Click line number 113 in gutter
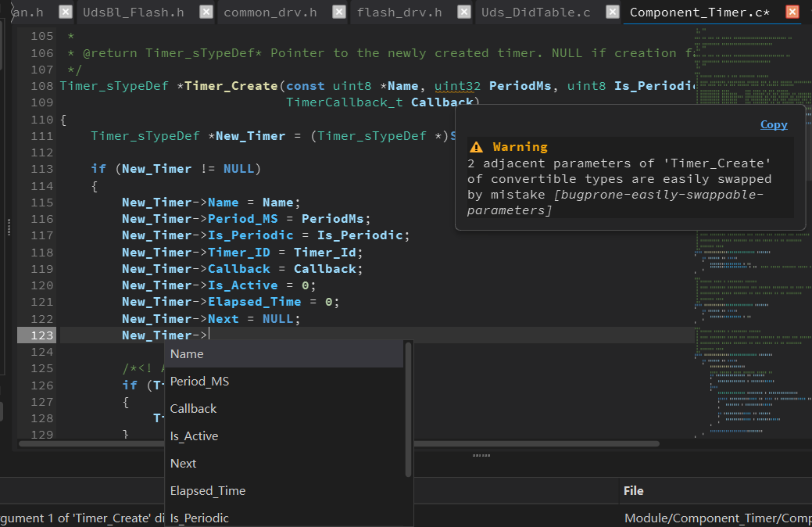Image resolution: width=812 pixels, height=527 pixels. point(41,169)
